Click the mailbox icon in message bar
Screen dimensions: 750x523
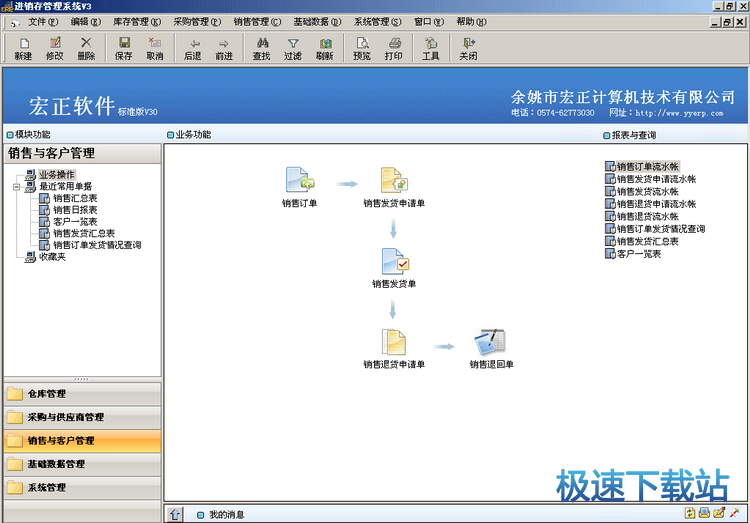tap(704, 513)
